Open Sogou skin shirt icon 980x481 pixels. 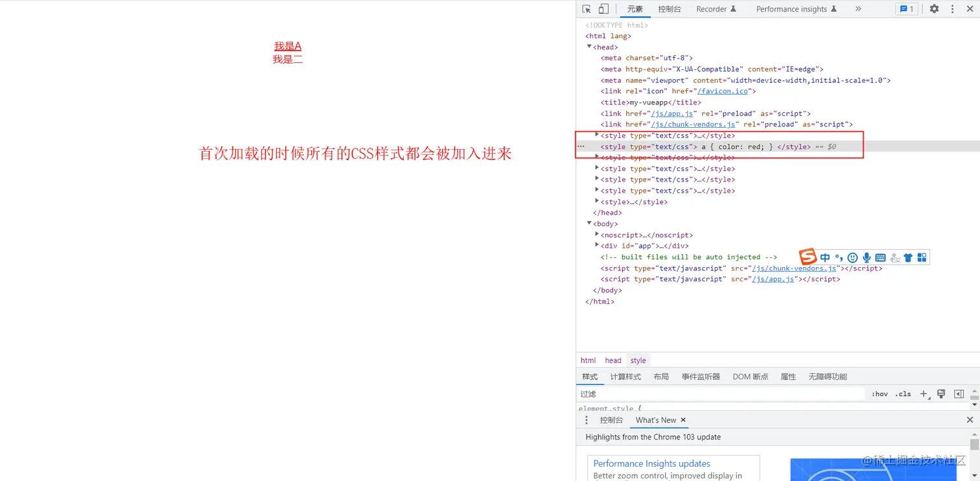[x=908, y=257]
